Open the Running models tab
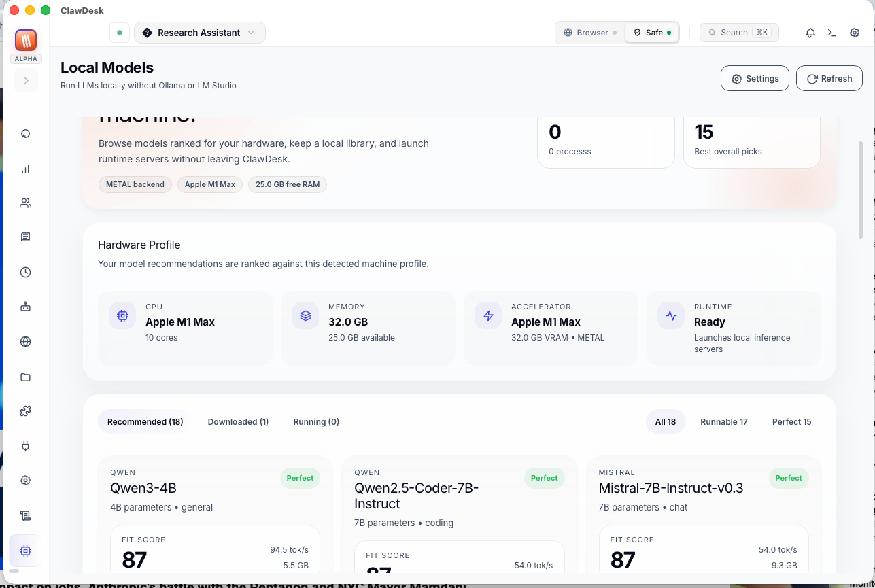The height and width of the screenshot is (588, 875). 315,421
